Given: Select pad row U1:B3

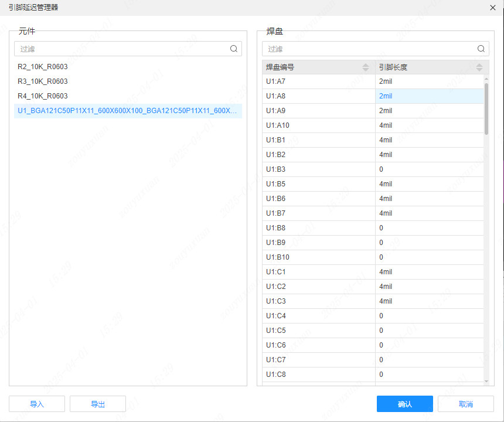Looking at the screenshot, I should pos(318,169).
